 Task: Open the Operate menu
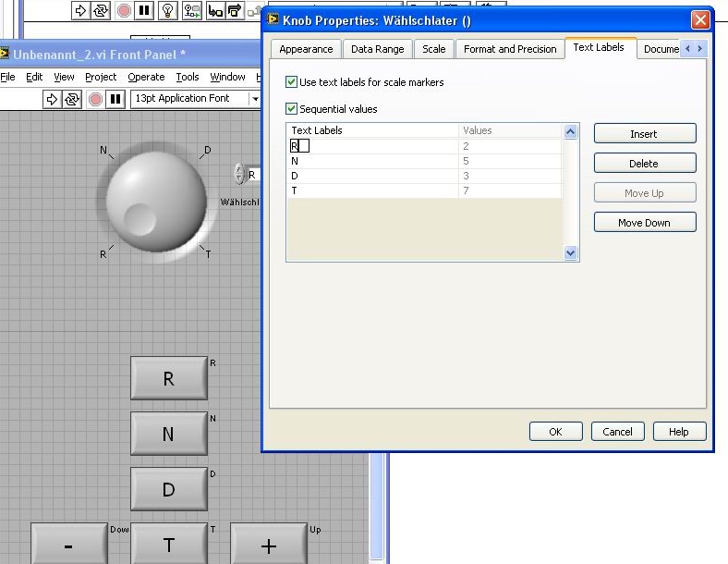(146, 77)
